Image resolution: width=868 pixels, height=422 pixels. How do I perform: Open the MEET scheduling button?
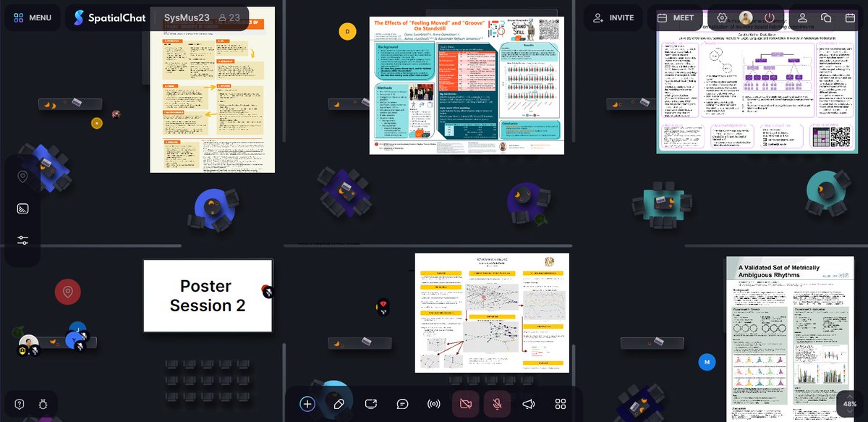pyautogui.click(x=676, y=17)
